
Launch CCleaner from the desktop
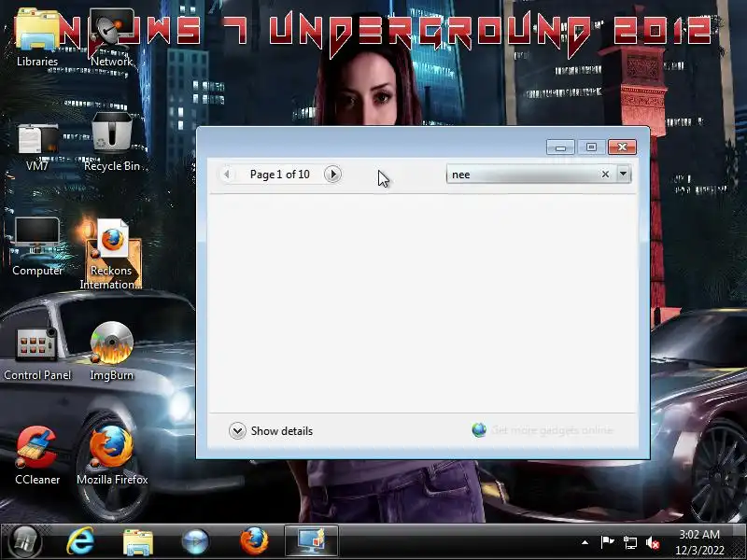[x=37, y=456]
